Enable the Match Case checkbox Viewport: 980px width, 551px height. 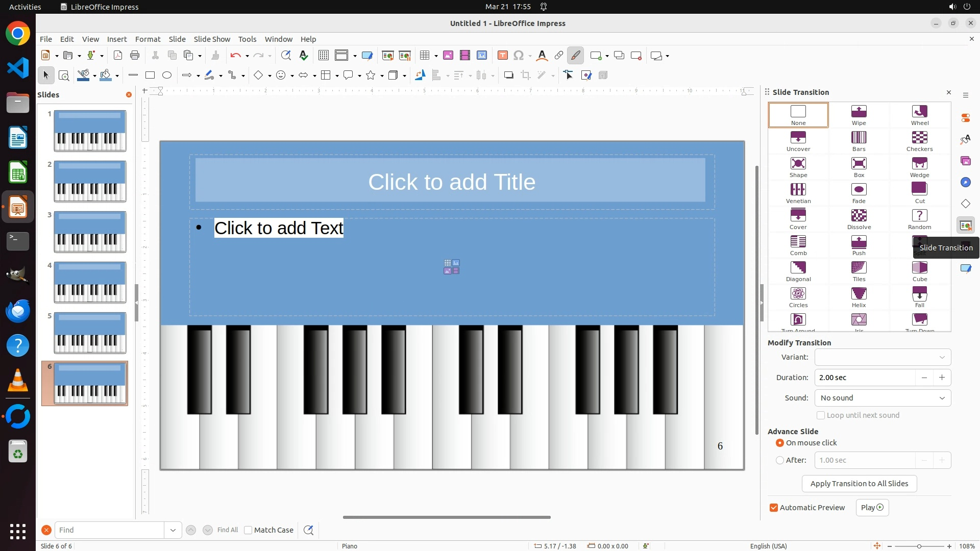(248, 530)
